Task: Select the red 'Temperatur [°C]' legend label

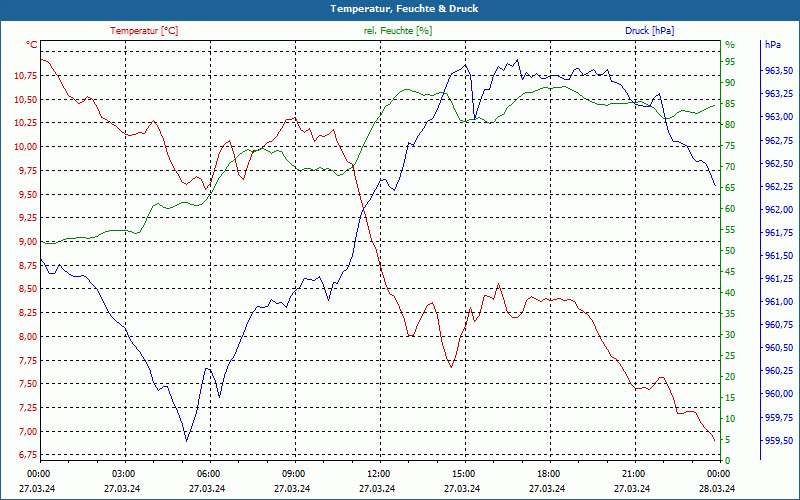Action: click(144, 31)
